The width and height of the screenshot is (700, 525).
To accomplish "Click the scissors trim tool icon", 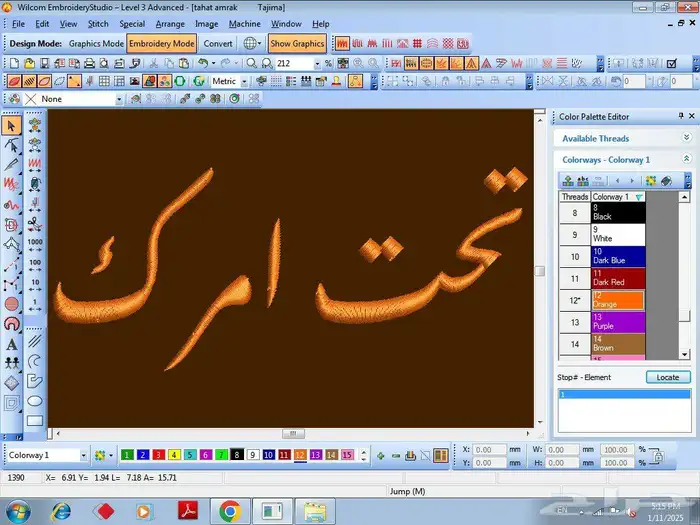I will pos(35,221).
